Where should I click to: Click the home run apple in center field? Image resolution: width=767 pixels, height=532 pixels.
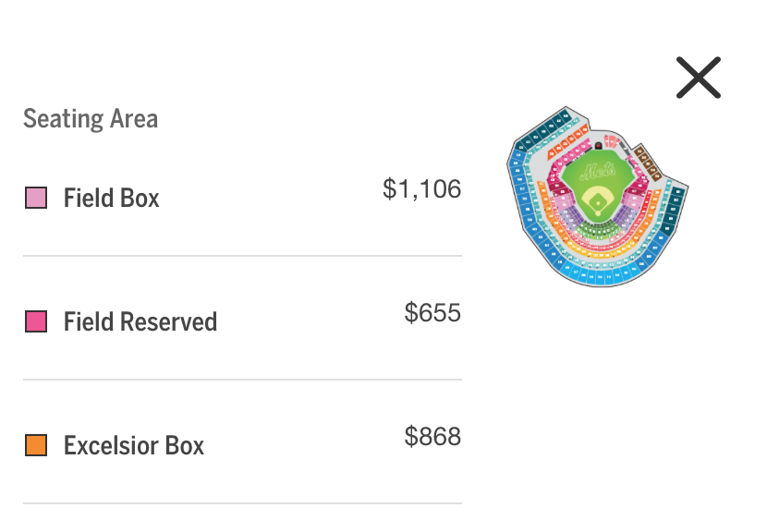tap(599, 146)
